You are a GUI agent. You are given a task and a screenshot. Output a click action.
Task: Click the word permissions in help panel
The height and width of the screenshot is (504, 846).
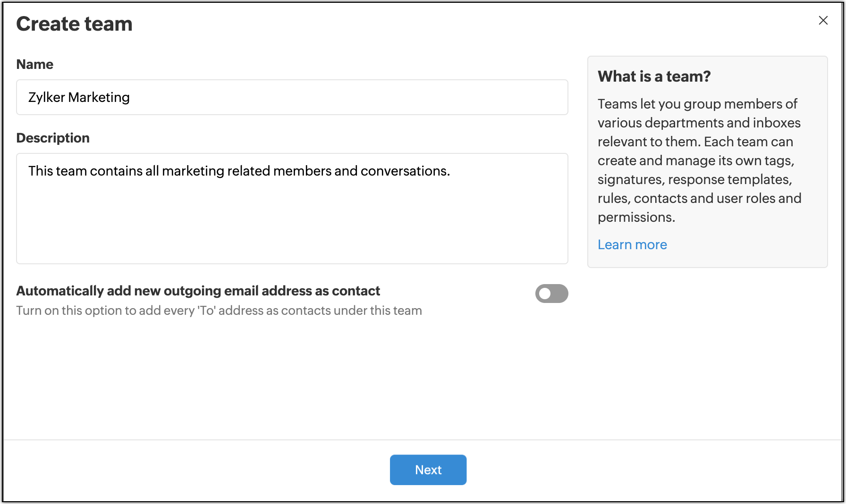coord(635,217)
